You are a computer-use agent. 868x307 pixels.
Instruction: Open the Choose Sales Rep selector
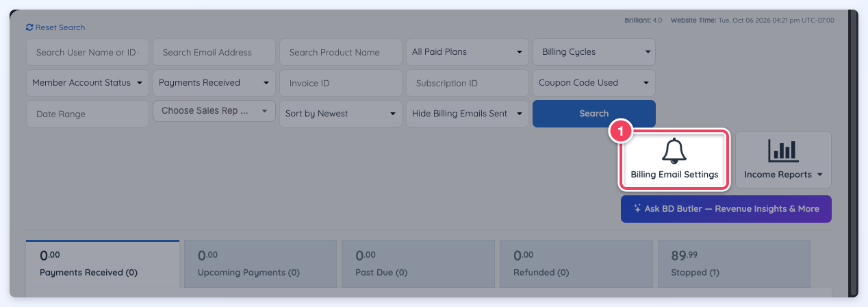click(214, 111)
